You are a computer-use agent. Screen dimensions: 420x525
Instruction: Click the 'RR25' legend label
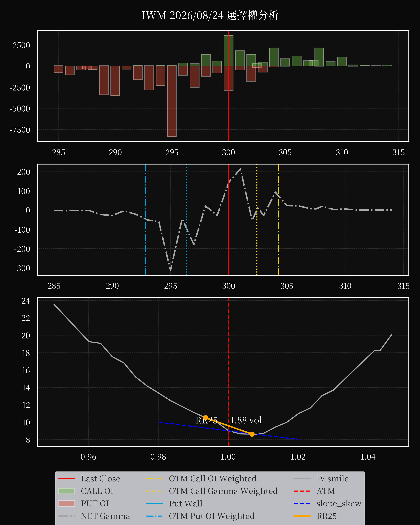327,516
